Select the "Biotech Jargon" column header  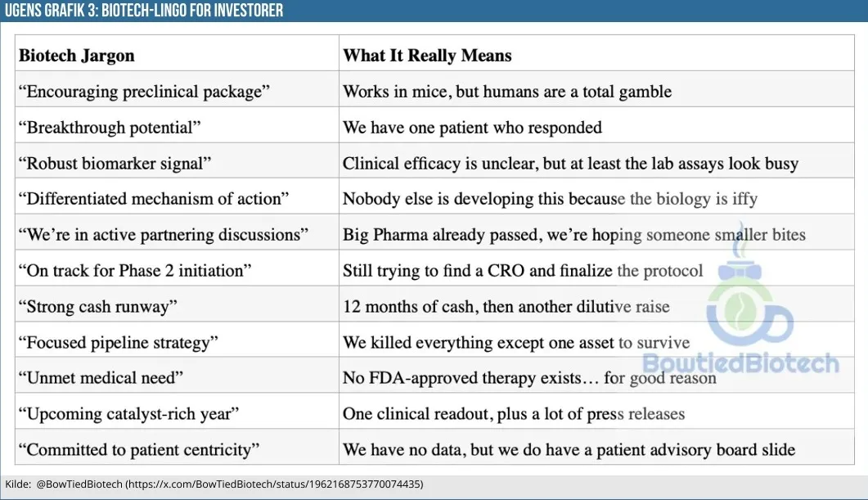(76, 56)
